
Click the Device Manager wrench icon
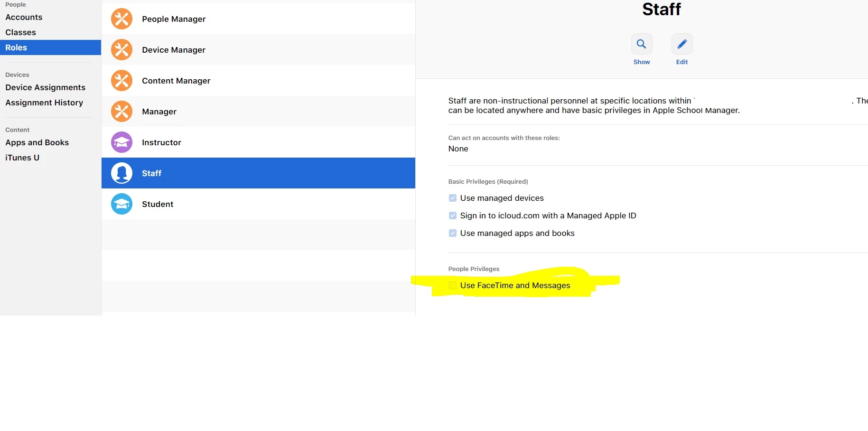point(121,50)
